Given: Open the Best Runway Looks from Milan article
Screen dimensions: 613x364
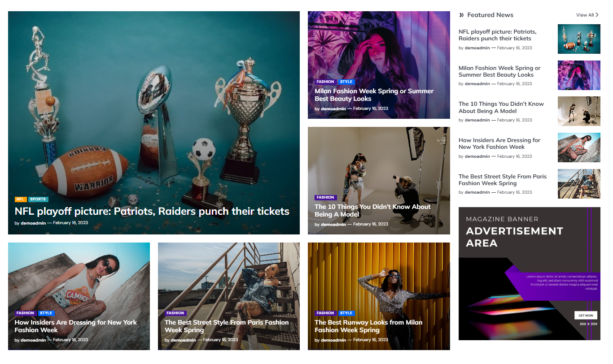Looking at the screenshot, I should click(x=368, y=326).
